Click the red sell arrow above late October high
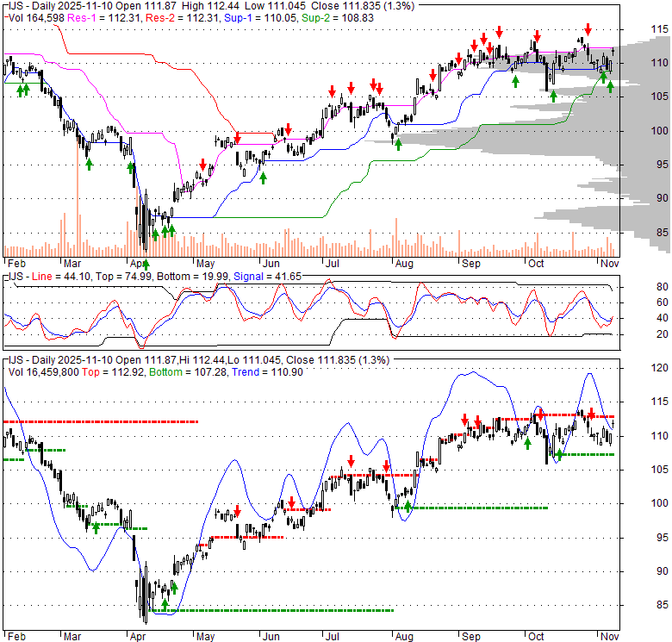 (x=588, y=29)
